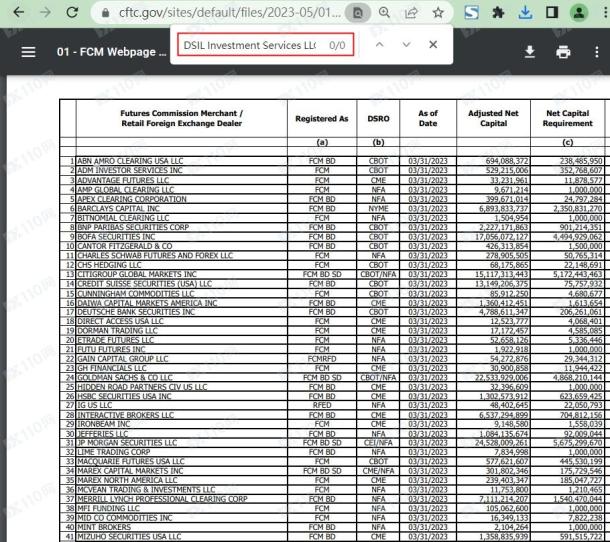
Task: Select row 'CREDIT SUISSE SECURITIES (USA) LLC'
Action: coord(332,283)
